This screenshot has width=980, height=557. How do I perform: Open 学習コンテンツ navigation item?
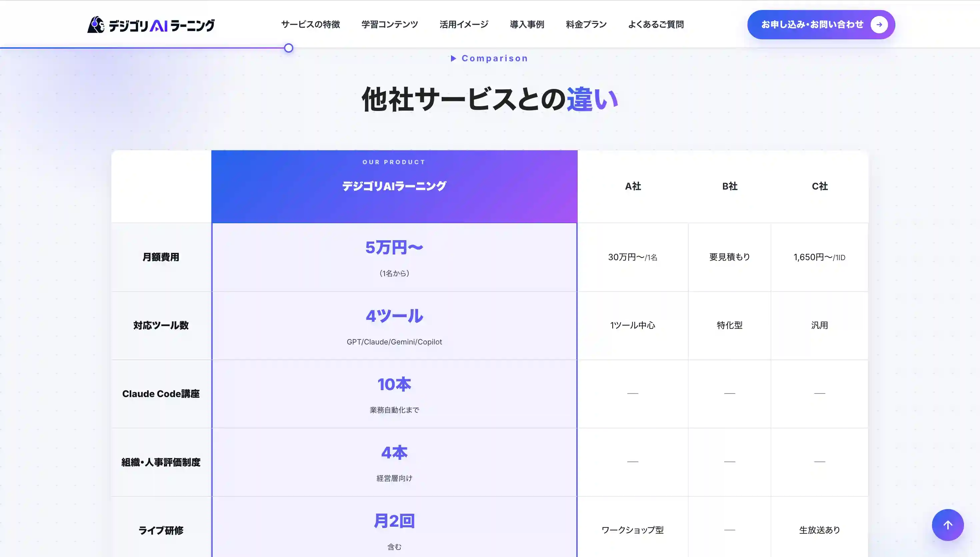[390, 24]
